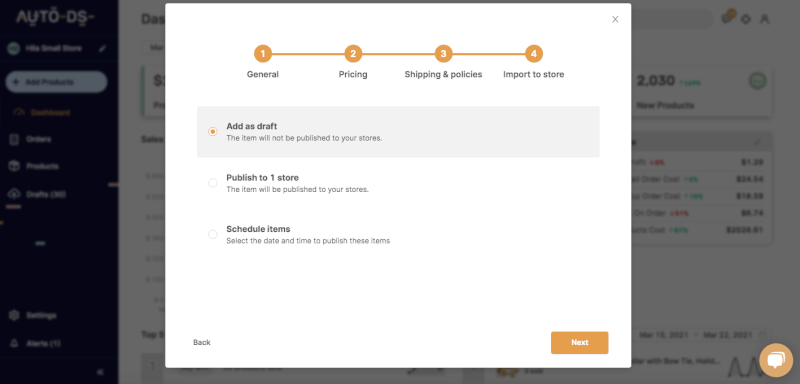Open the Settings gear in sidebar
The image size is (800, 384).
click(x=14, y=315)
